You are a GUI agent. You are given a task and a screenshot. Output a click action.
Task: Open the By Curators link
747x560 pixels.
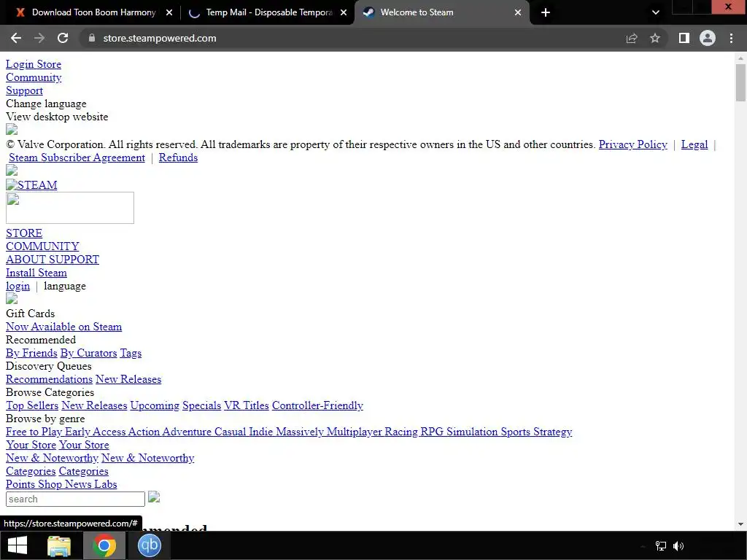(x=88, y=353)
